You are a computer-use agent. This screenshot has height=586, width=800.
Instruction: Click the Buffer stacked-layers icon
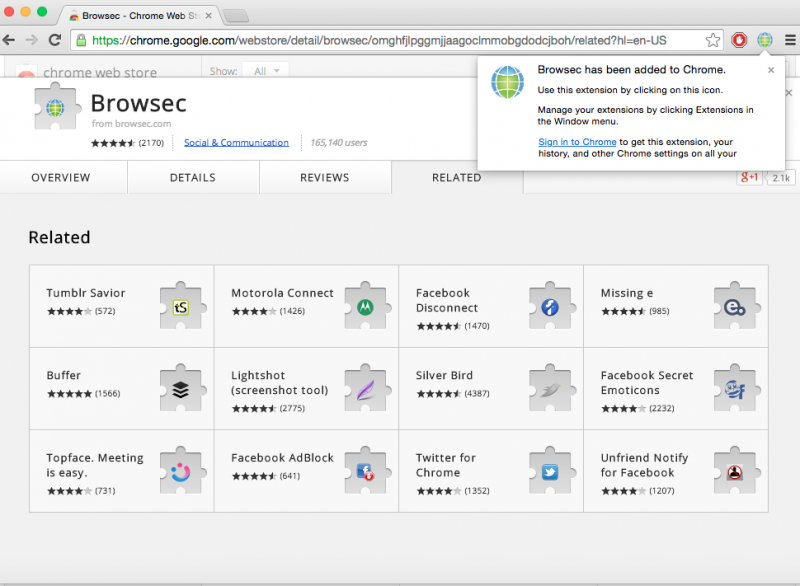coord(181,389)
